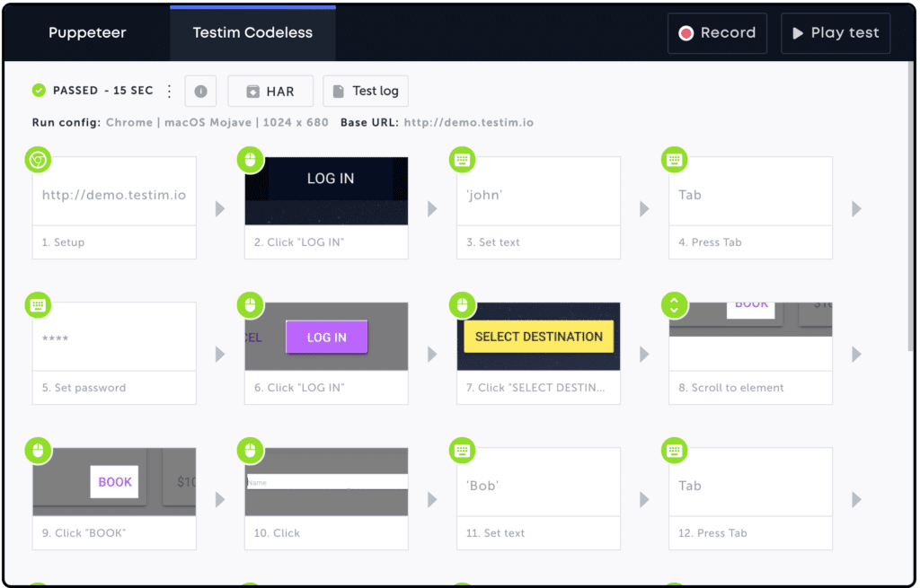Open step 8 scroll thumbnail
This screenshot has width=920, height=588.
tap(750, 337)
